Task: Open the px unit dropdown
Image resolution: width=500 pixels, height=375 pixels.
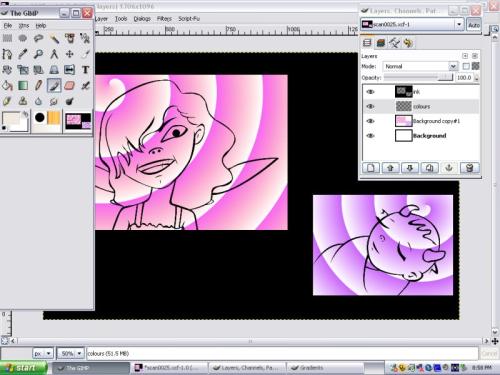Action: point(43,353)
